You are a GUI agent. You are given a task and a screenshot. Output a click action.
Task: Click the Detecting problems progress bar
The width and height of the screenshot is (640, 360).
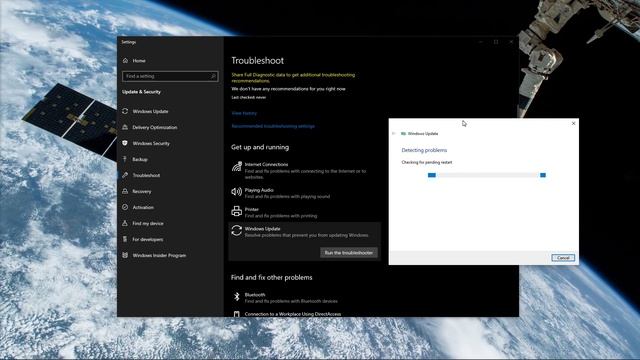(x=487, y=175)
